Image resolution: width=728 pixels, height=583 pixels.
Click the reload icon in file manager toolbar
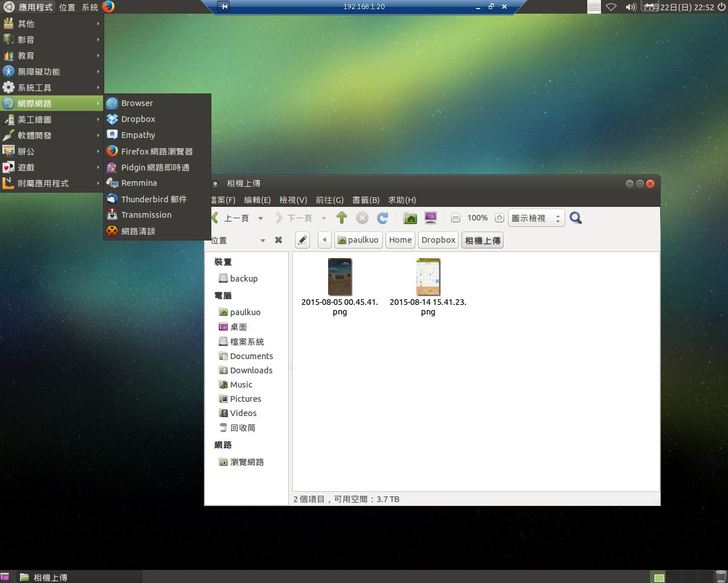(x=382, y=218)
